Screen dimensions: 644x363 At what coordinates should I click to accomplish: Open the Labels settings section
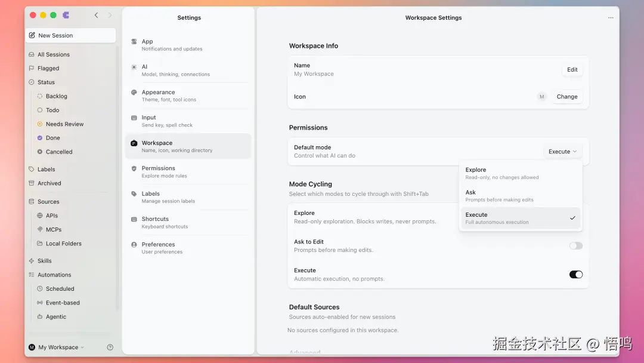188,198
